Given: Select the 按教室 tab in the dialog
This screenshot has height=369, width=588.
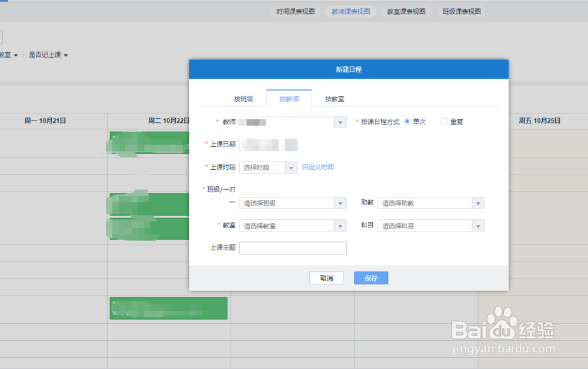Looking at the screenshot, I should pos(333,99).
